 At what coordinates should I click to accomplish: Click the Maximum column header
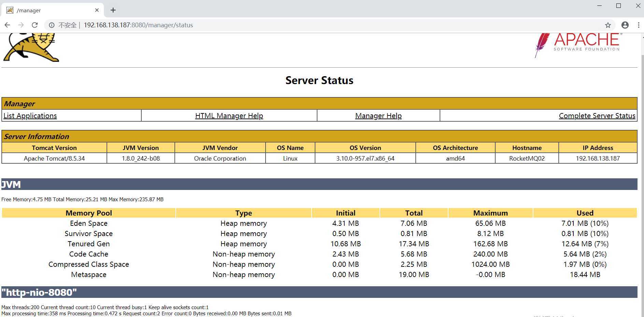490,213
